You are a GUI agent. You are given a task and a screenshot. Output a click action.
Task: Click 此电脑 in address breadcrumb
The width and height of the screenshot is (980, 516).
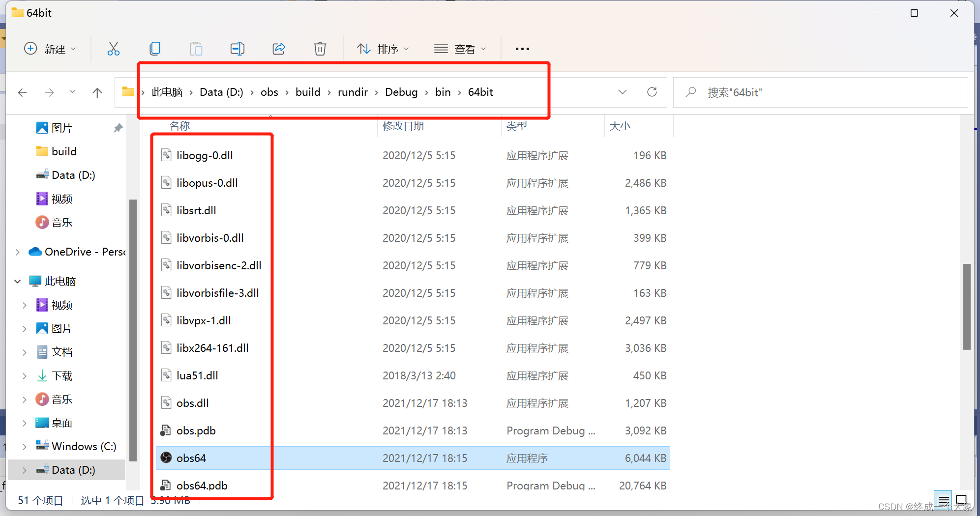click(167, 92)
